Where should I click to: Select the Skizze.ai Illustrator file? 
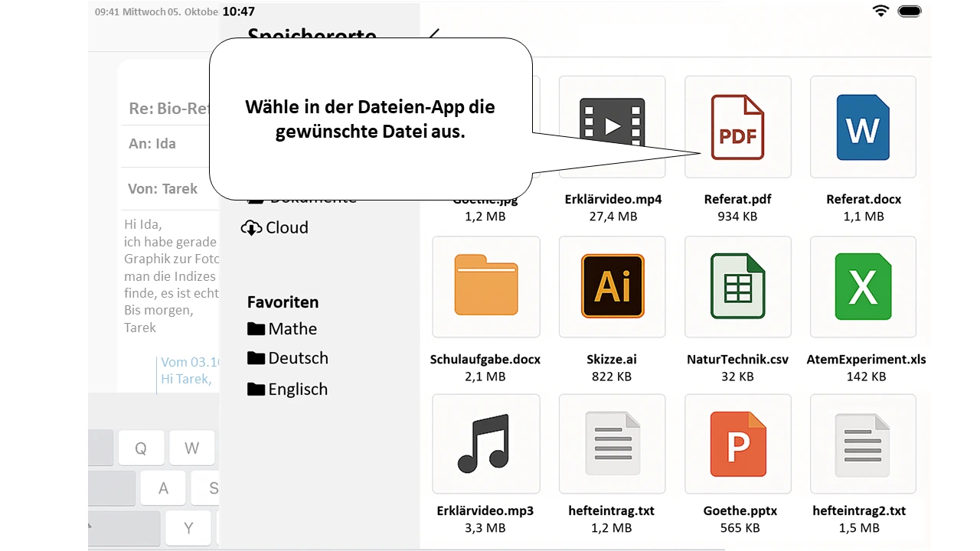612,286
